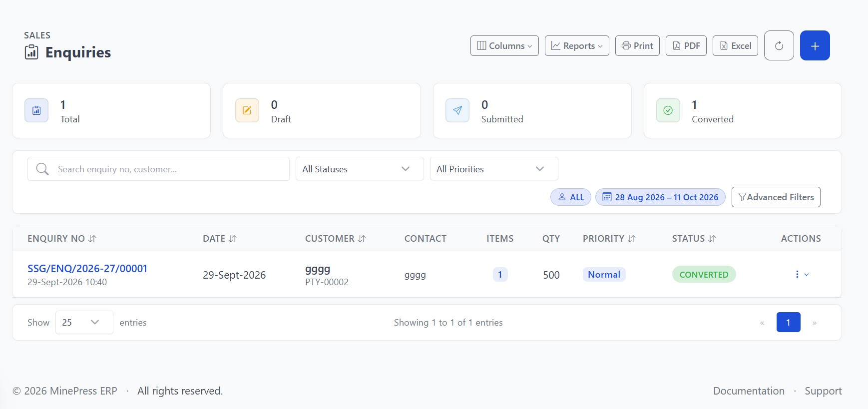Open the All Statuses dropdown
This screenshot has width=868, height=409.
tap(360, 169)
